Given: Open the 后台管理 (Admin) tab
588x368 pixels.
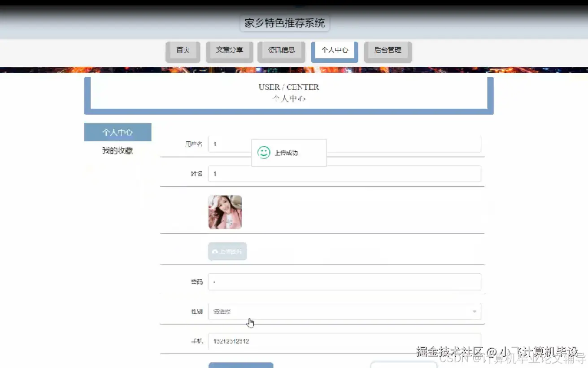Looking at the screenshot, I should coord(388,51).
